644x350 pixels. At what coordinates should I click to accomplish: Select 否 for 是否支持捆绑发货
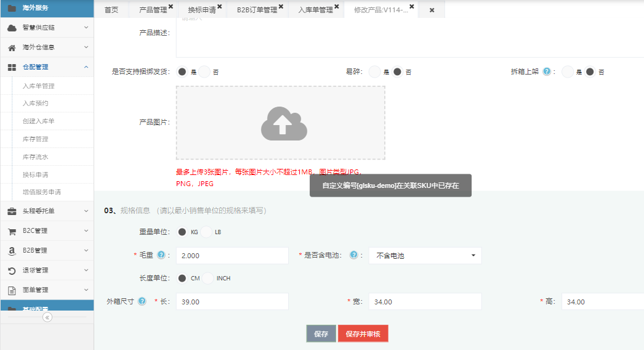coord(204,71)
